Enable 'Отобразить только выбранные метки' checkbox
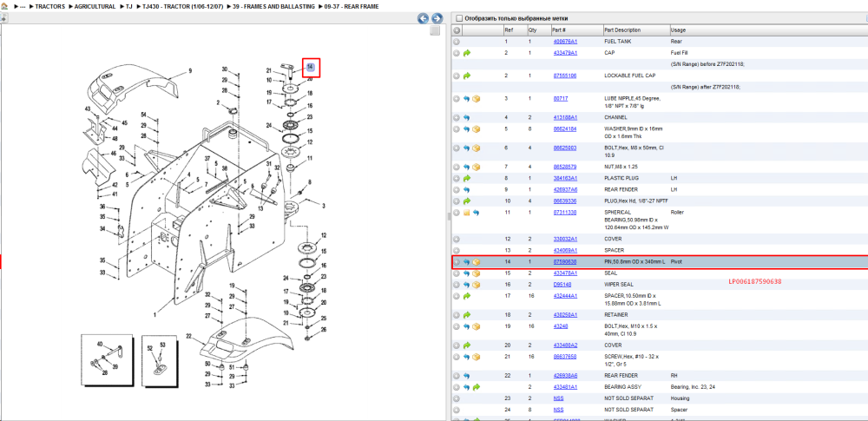The image size is (868, 421). click(458, 18)
